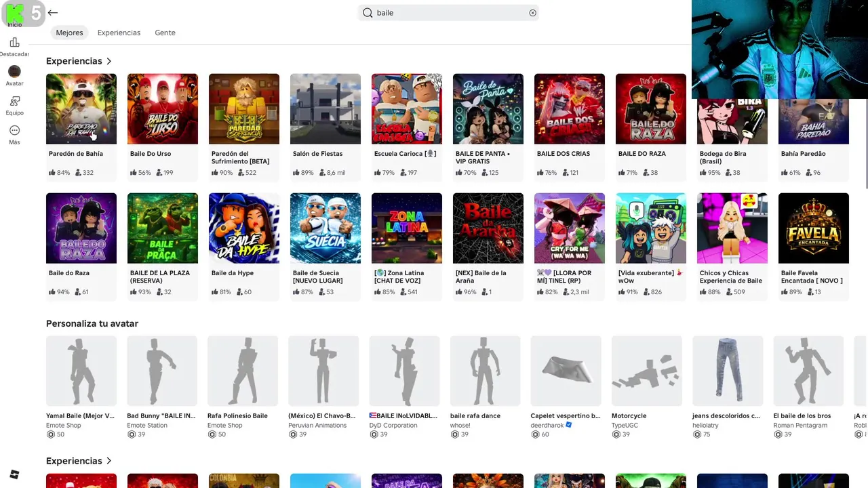The width and height of the screenshot is (868, 488).
Task: Switch to the Experiencias tab
Action: 119,33
